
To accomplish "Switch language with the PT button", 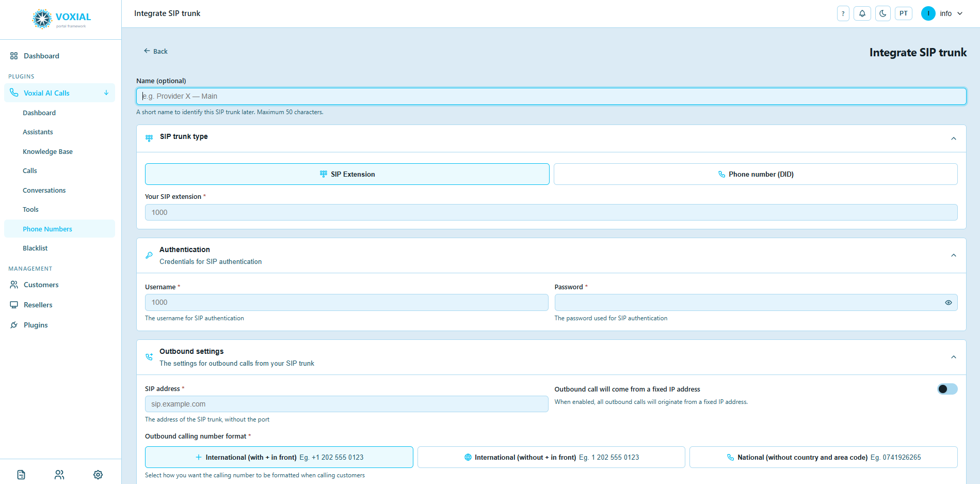I will (x=904, y=13).
